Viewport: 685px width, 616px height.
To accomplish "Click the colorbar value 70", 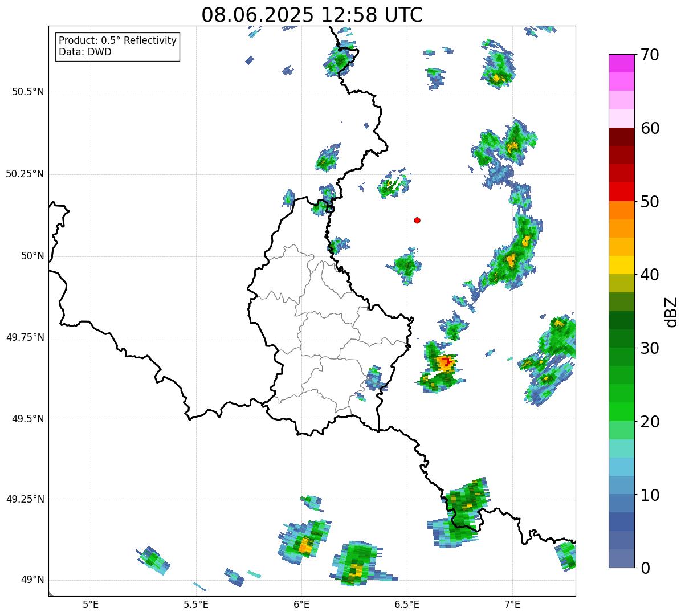I will 650,55.
